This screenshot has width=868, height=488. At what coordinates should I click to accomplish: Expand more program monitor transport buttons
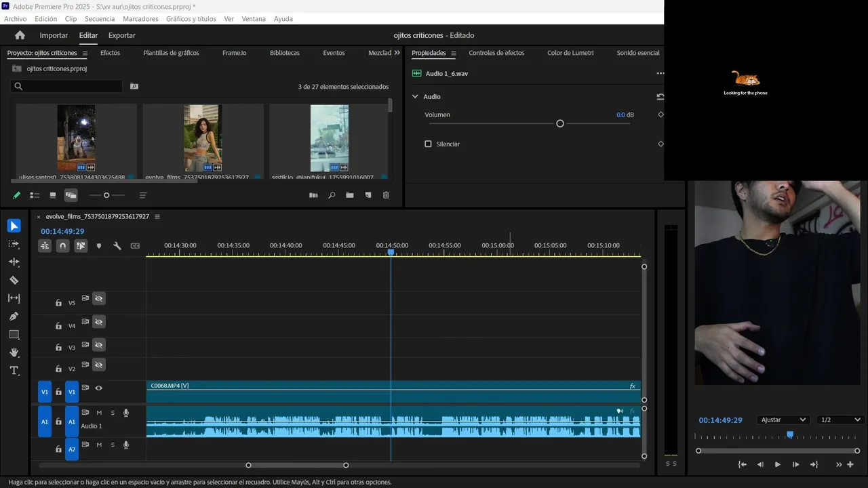point(839,464)
